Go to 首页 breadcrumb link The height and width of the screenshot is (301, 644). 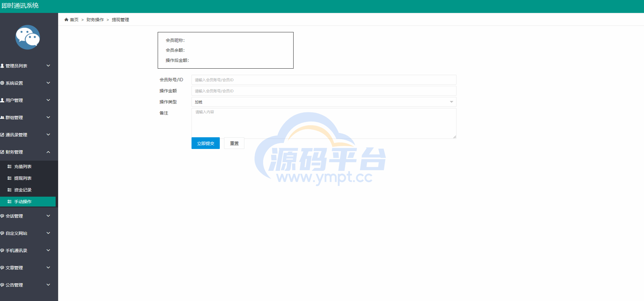point(74,20)
